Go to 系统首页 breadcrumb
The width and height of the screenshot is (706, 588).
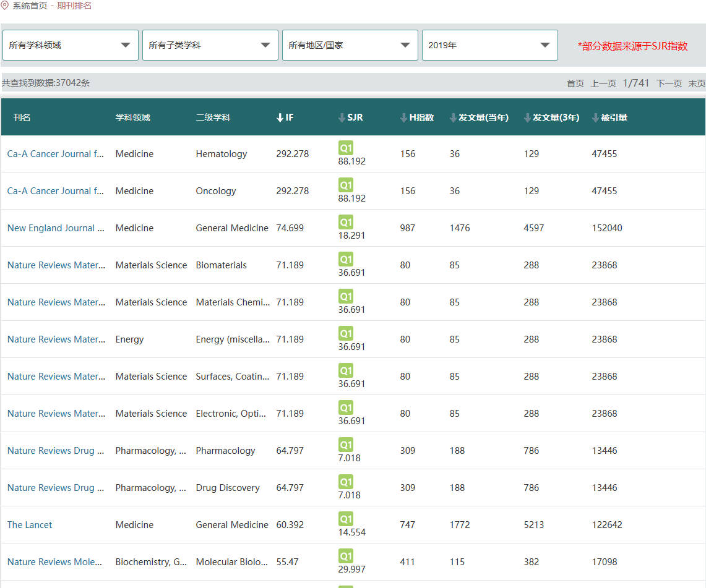tap(30, 6)
